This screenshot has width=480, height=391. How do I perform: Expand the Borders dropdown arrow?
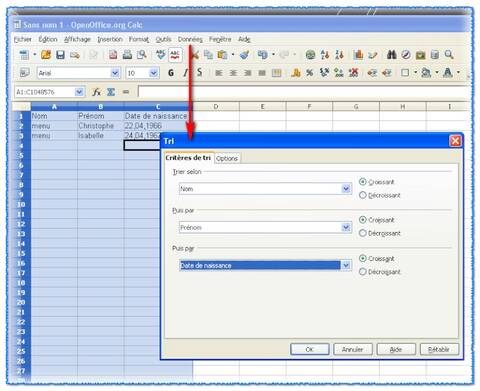(x=415, y=72)
